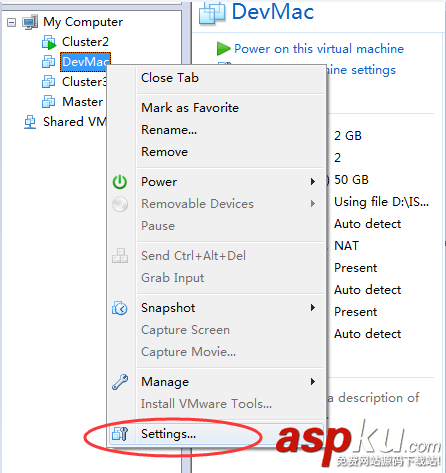446x473 pixels.
Task: Select My Computer label in tree
Action: (83, 22)
